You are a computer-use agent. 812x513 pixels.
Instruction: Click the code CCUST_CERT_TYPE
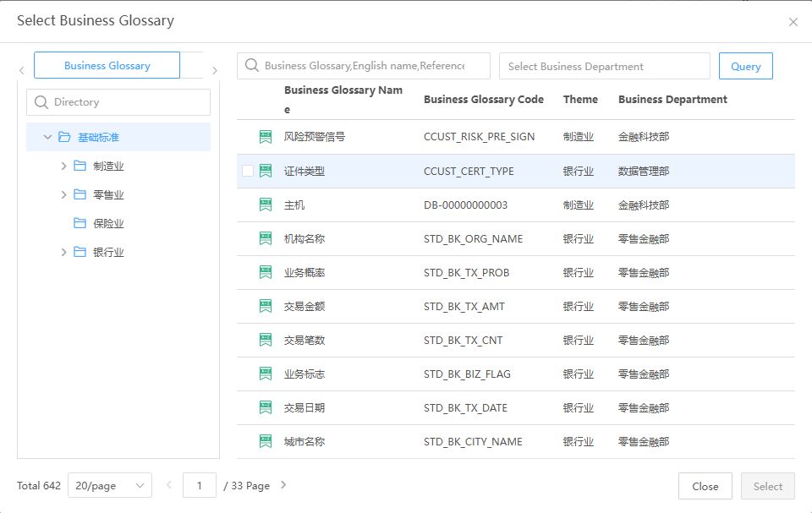469,172
